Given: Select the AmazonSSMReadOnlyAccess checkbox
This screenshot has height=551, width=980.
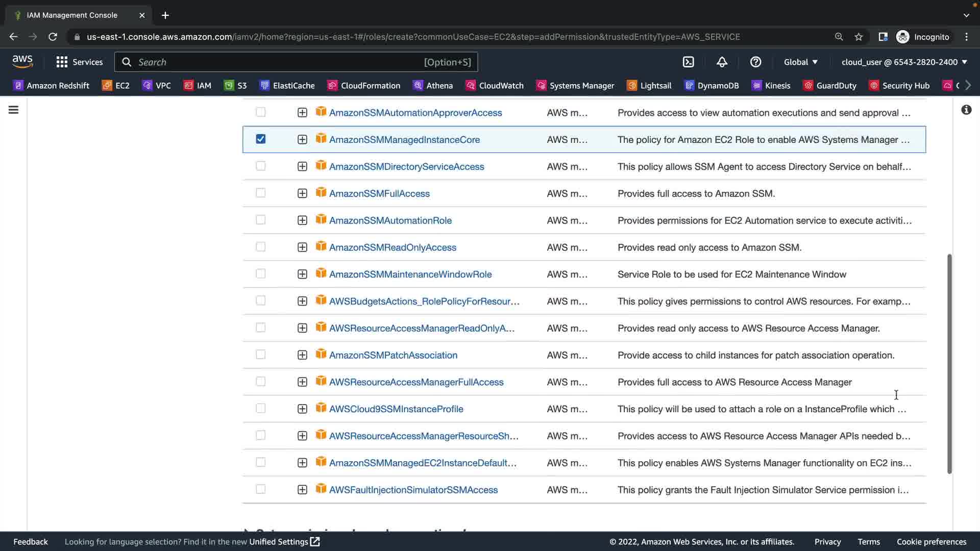Looking at the screenshot, I should pyautogui.click(x=260, y=247).
